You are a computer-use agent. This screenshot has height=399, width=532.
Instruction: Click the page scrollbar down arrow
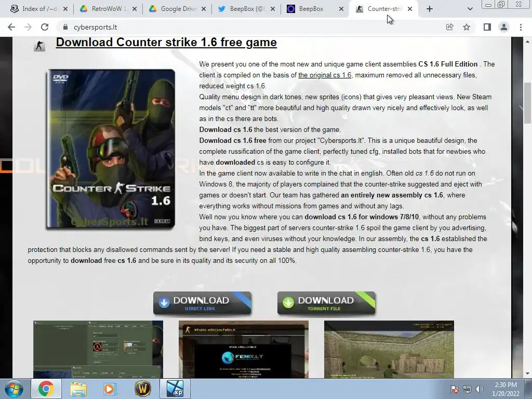(x=528, y=374)
